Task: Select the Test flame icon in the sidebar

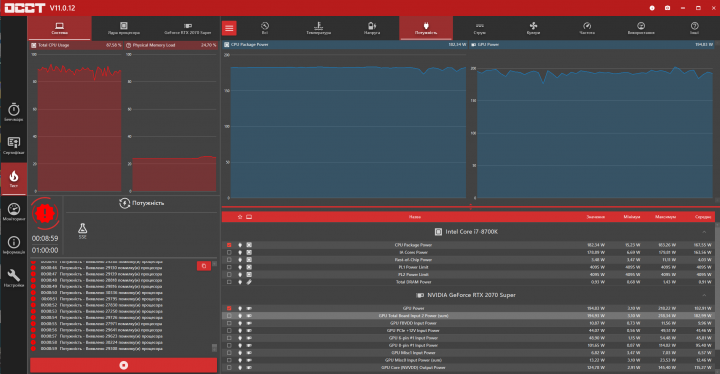Action: tap(14, 178)
